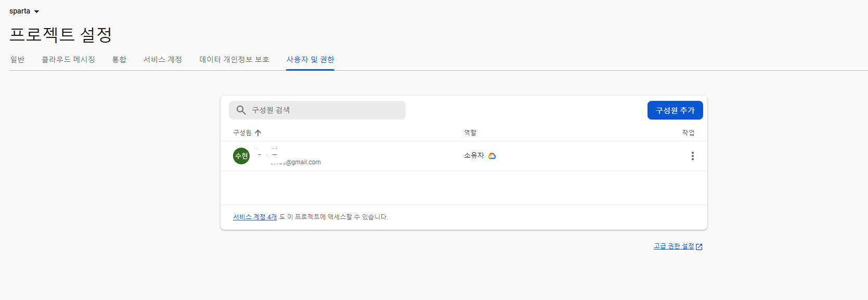
Task: Open the three-dot actions menu for member
Action: (692, 156)
